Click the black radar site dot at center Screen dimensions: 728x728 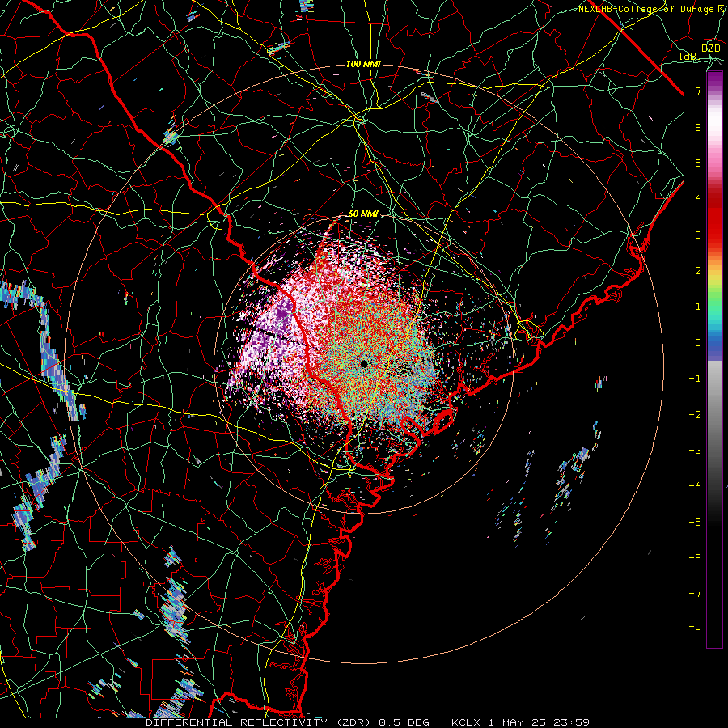(364, 363)
